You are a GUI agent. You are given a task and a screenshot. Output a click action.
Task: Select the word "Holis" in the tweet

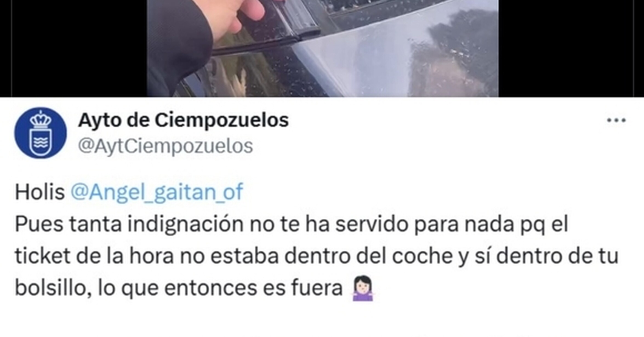click(40, 192)
